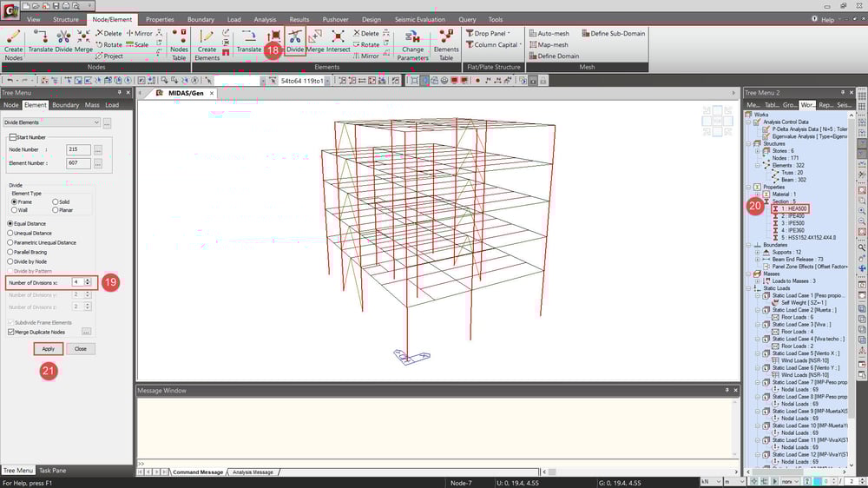Viewport: 868px width, 488px height.
Task: Collapse the Masses tree node
Action: tap(748, 274)
